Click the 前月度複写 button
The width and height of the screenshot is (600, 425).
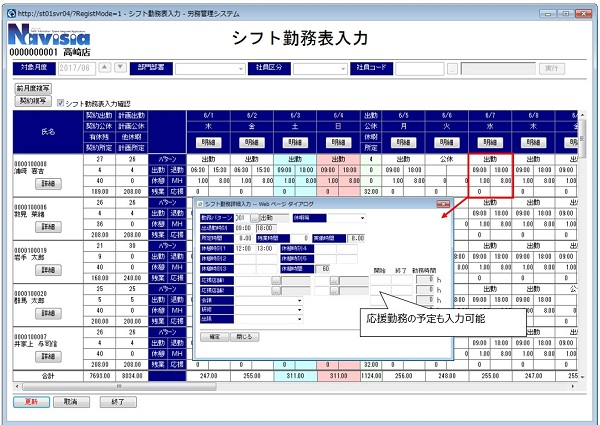tap(33, 88)
